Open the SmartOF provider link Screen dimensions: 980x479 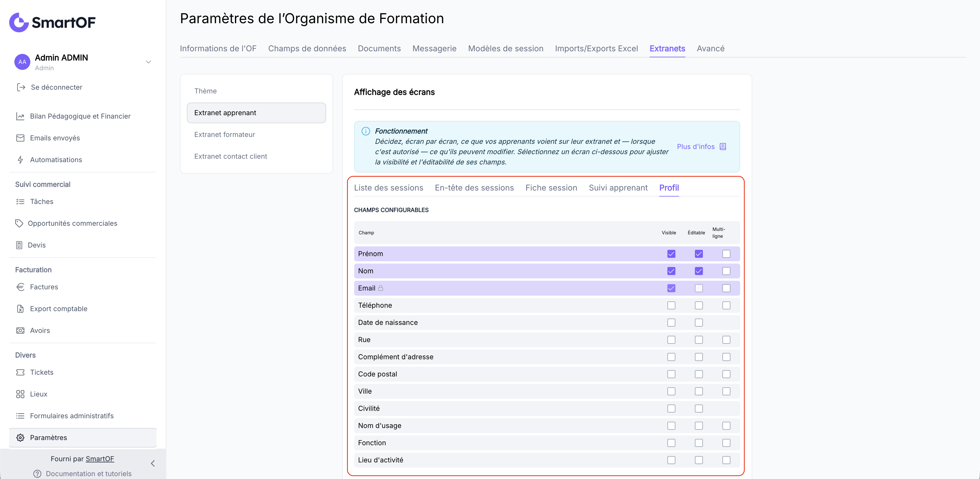coord(100,459)
